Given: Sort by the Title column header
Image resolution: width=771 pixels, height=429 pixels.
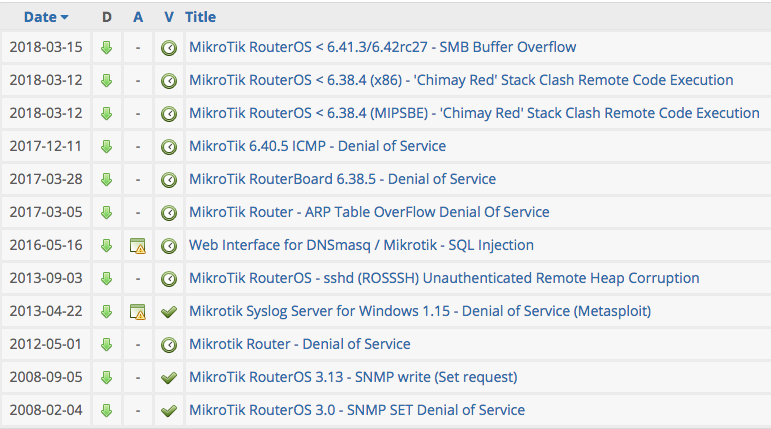Looking at the screenshot, I should [200, 17].
